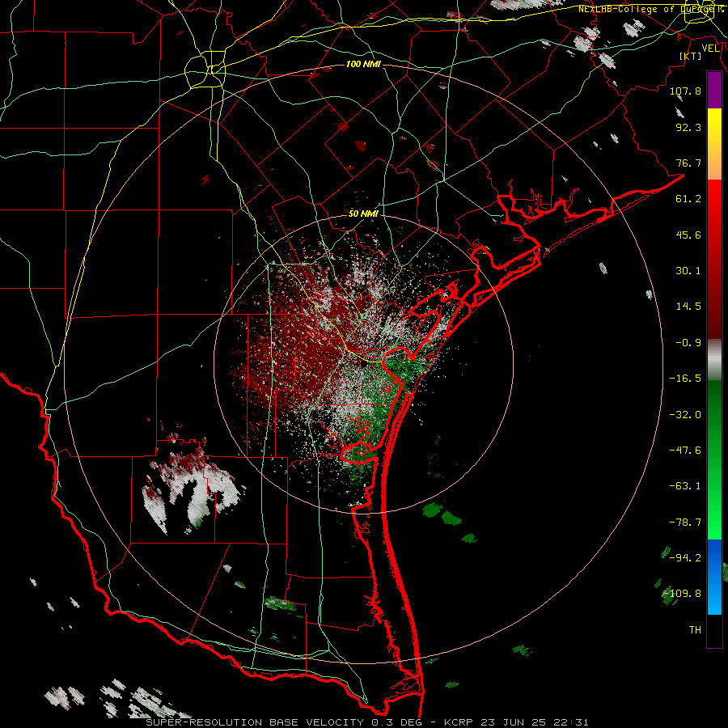728x728 pixels.
Task: Click the 30.1 velocity scale value
Action: pos(688,271)
